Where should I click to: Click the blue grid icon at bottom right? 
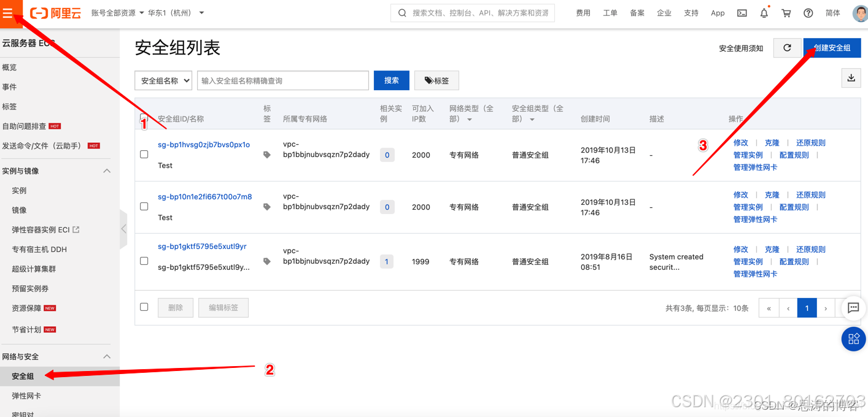[x=853, y=339]
